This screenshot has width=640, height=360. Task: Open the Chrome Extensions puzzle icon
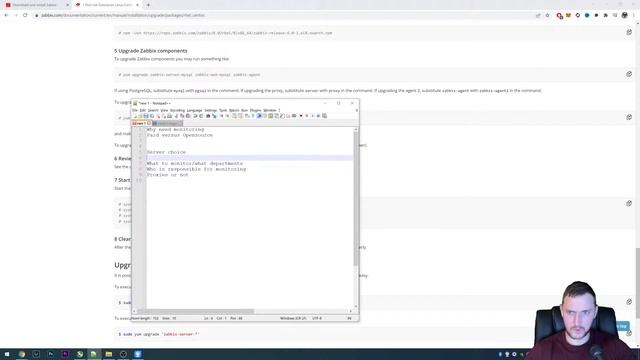pyautogui.click(x=606, y=15)
